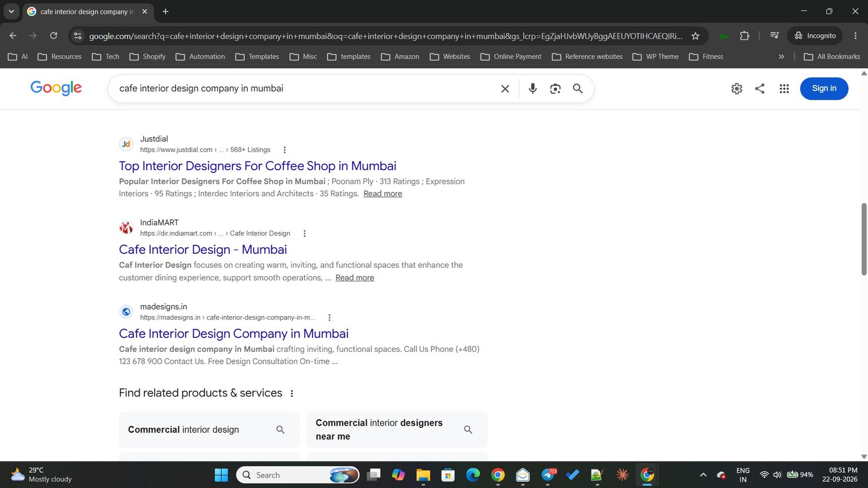Open Google quick settings gear icon
This screenshot has width=868, height=488.
(x=736, y=88)
